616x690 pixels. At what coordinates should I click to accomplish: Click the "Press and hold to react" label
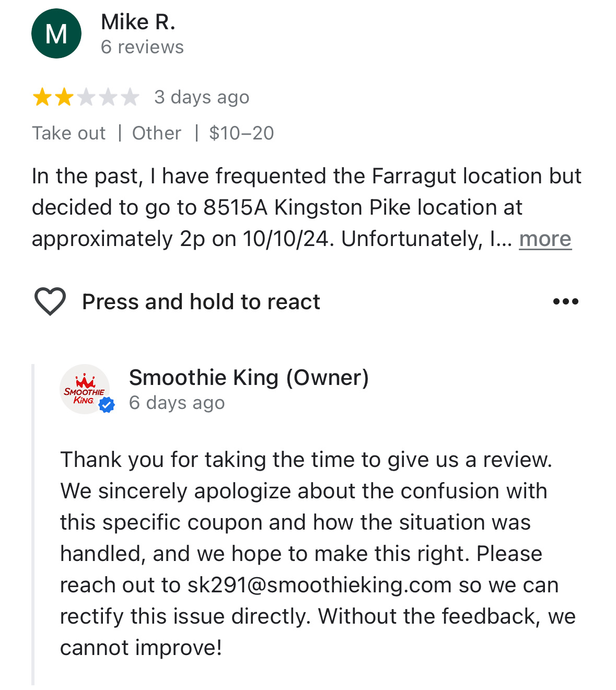click(x=201, y=302)
